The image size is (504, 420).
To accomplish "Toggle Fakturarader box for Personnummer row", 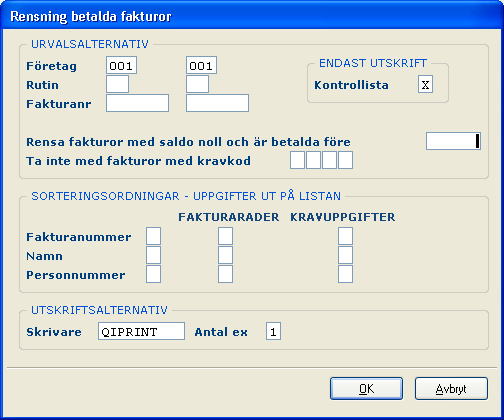I will [225, 274].
